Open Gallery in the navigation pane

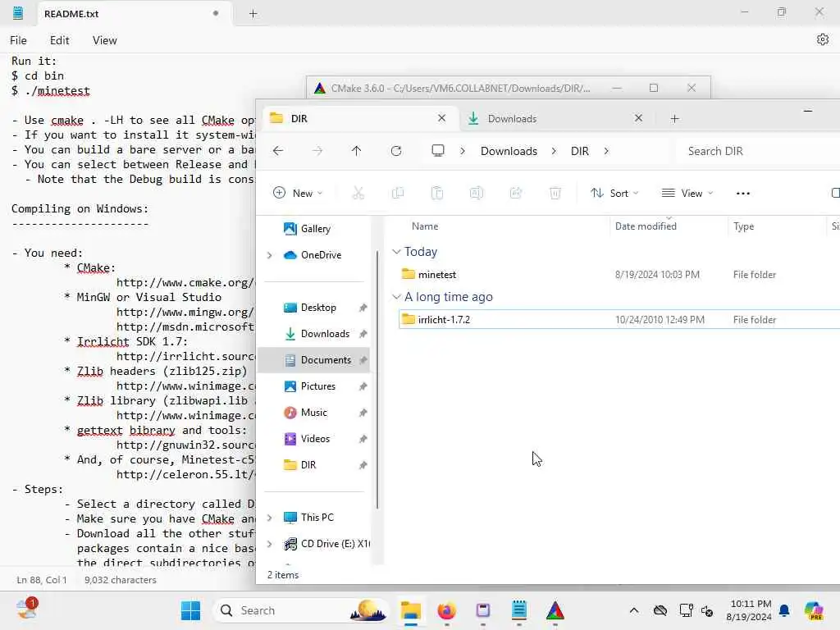coord(315,229)
